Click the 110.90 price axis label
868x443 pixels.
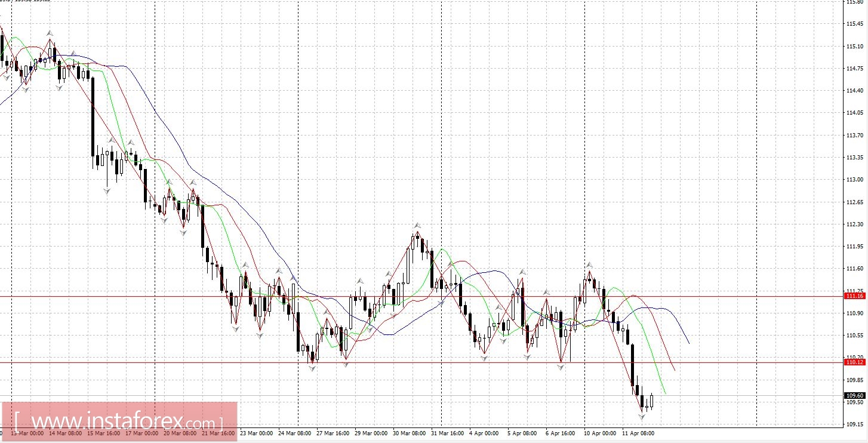point(855,313)
